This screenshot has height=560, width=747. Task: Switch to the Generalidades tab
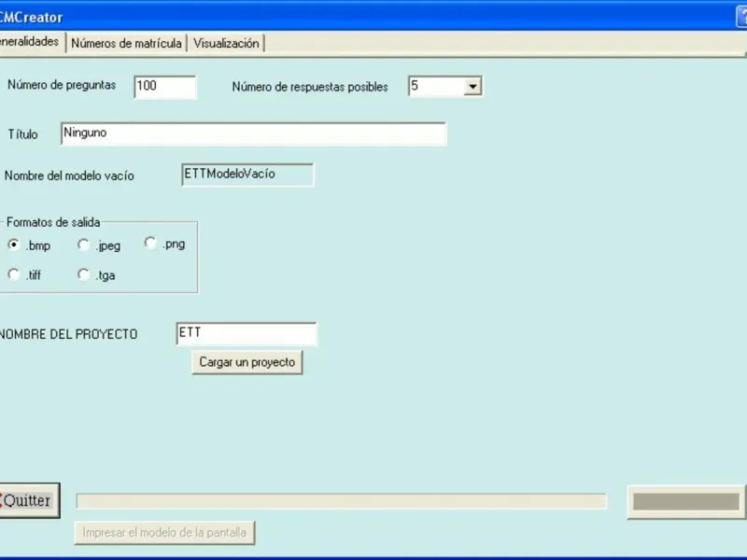(x=32, y=42)
